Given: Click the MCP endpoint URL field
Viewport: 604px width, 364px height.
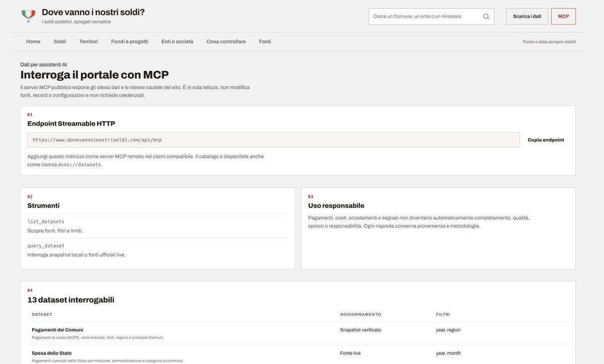Looking at the screenshot, I should coord(273,140).
